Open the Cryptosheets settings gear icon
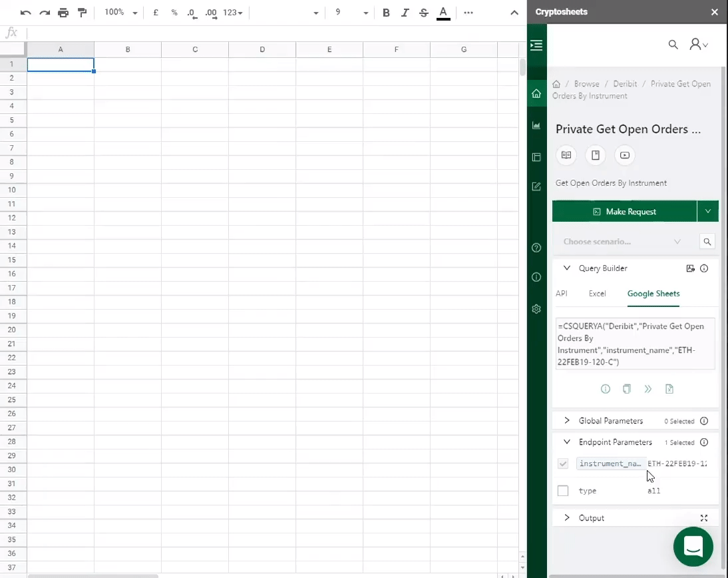728x578 pixels. 536,309
